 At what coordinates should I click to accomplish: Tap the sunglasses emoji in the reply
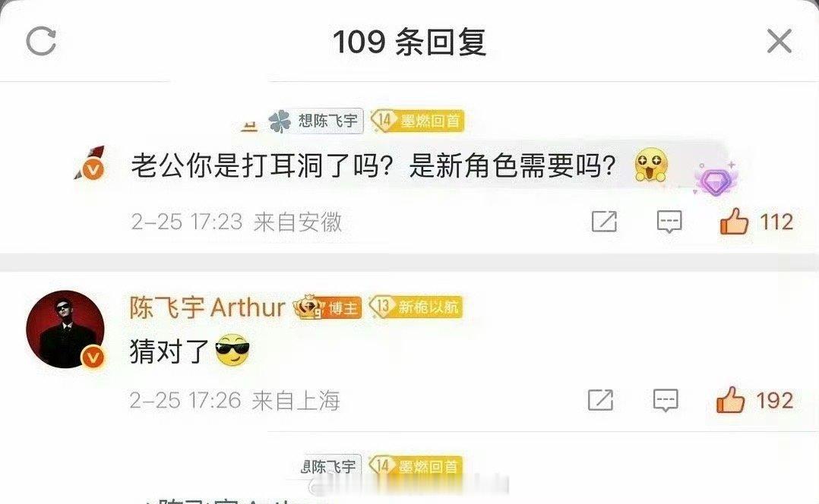pos(232,350)
